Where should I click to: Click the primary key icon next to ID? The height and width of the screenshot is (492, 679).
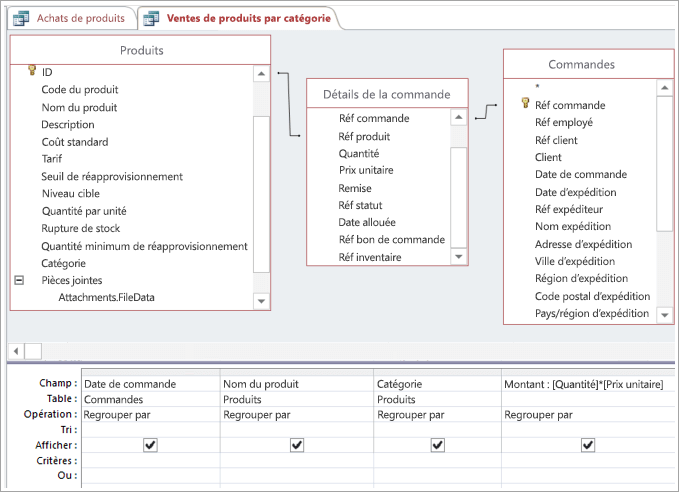click(32, 70)
